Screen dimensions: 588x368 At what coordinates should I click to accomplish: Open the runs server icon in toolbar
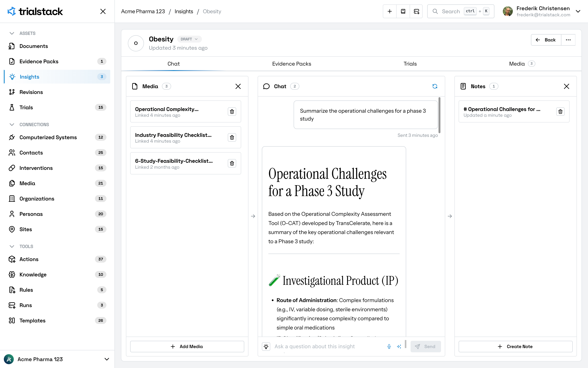pos(416,11)
